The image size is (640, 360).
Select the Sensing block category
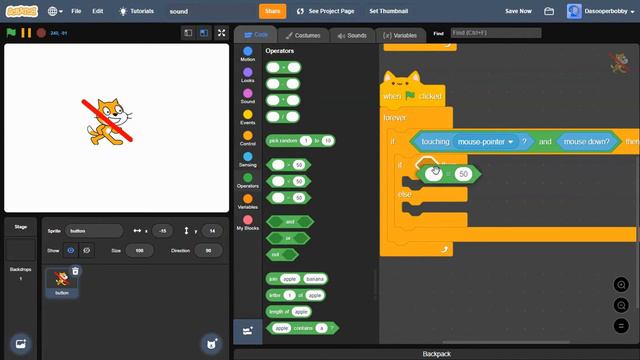(248, 160)
